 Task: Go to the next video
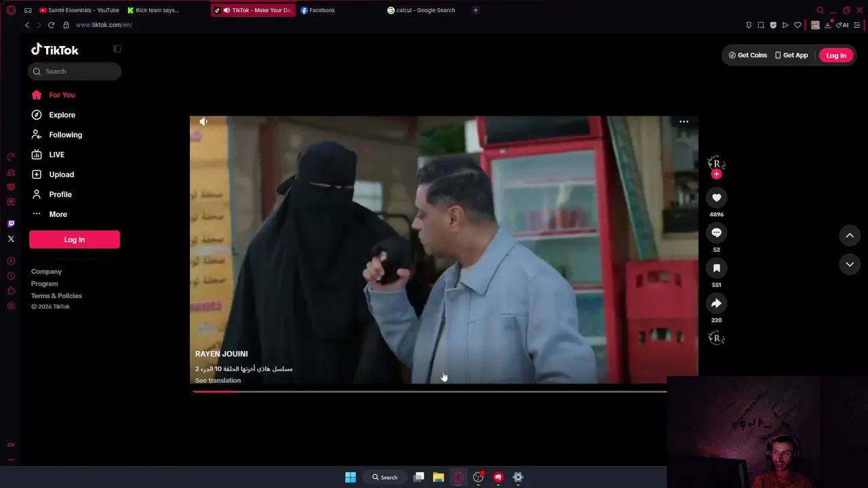pyautogui.click(x=850, y=264)
